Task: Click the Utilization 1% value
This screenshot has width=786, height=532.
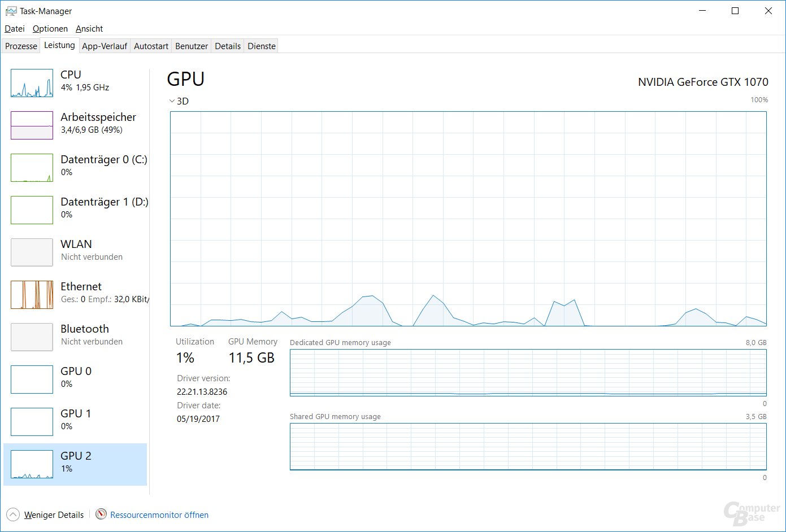Action: point(185,357)
